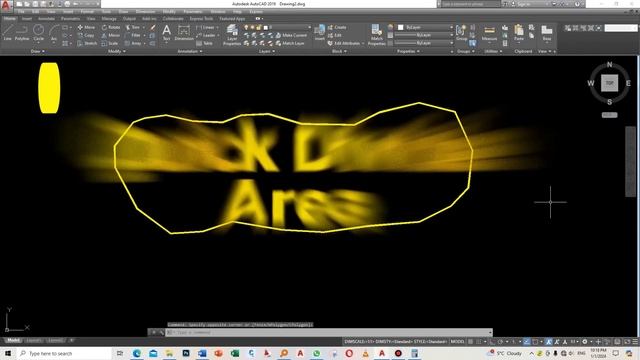The width and height of the screenshot is (640, 360).
Task: Open the Insert ribbon tab
Action: coord(27,18)
